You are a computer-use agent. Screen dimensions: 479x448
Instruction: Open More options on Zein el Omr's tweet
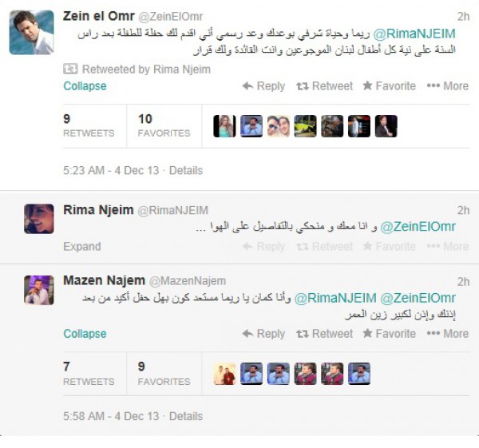pos(448,86)
